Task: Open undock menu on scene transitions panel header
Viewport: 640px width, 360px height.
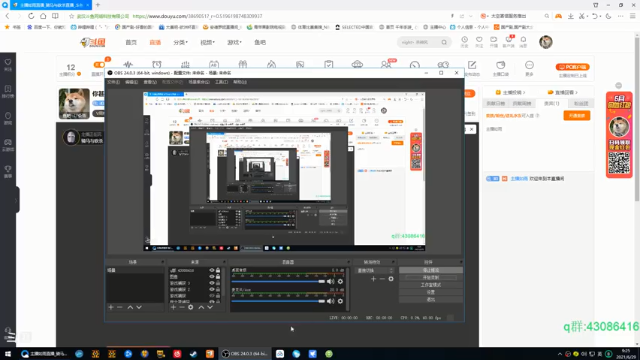Action: click(393, 262)
